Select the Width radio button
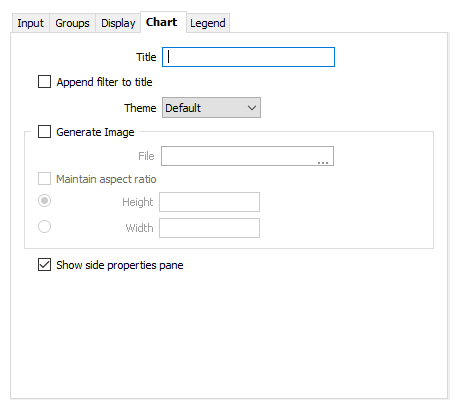The height and width of the screenshot is (413, 459). coord(44,227)
